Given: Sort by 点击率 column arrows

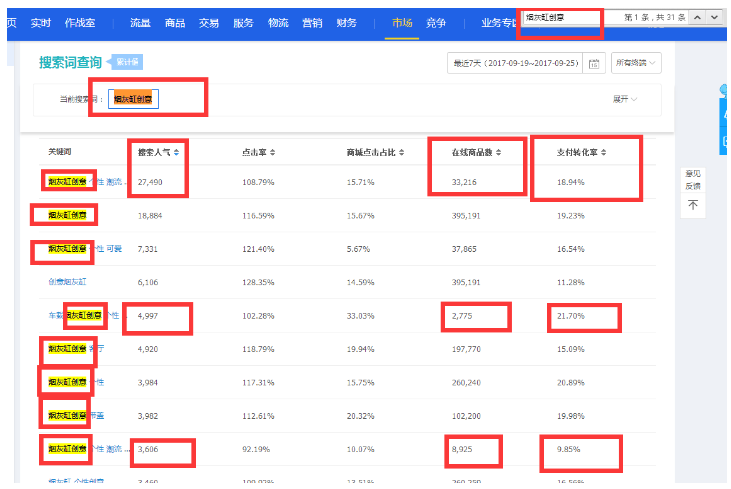Looking at the screenshot, I should click(272, 152).
